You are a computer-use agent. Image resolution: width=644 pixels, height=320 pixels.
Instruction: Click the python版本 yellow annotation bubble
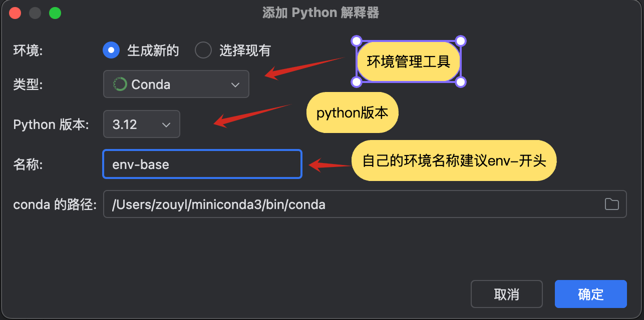point(352,112)
